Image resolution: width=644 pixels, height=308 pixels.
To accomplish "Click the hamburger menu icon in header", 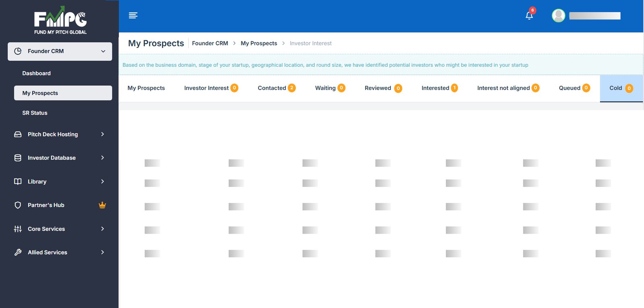I will click(x=133, y=15).
